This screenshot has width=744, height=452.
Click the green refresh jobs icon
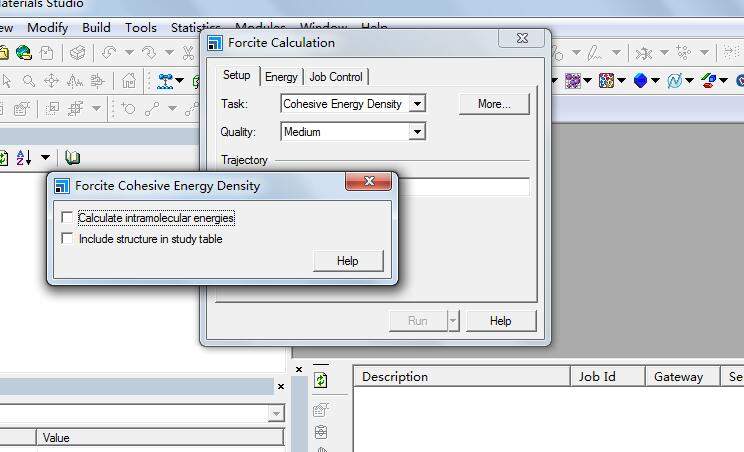[321, 380]
